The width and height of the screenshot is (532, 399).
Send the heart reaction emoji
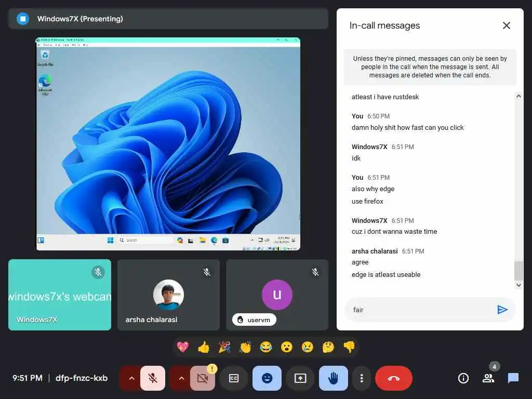[x=183, y=347]
